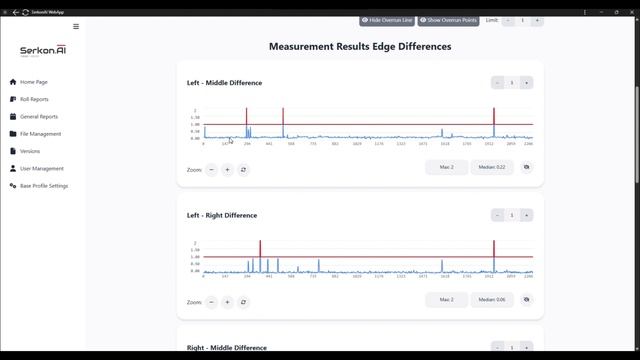Toggle Hide Overrun Line button
This screenshot has height=360, width=640.
[x=387, y=20]
